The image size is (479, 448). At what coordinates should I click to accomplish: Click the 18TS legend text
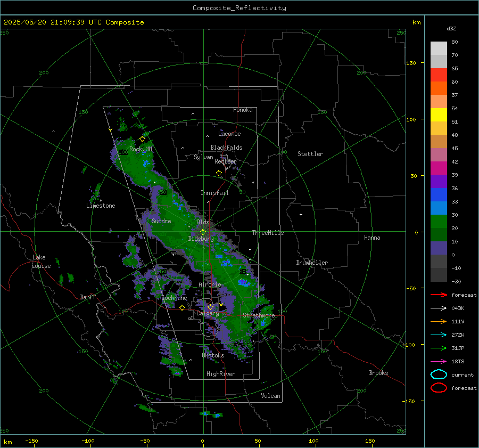458,362
